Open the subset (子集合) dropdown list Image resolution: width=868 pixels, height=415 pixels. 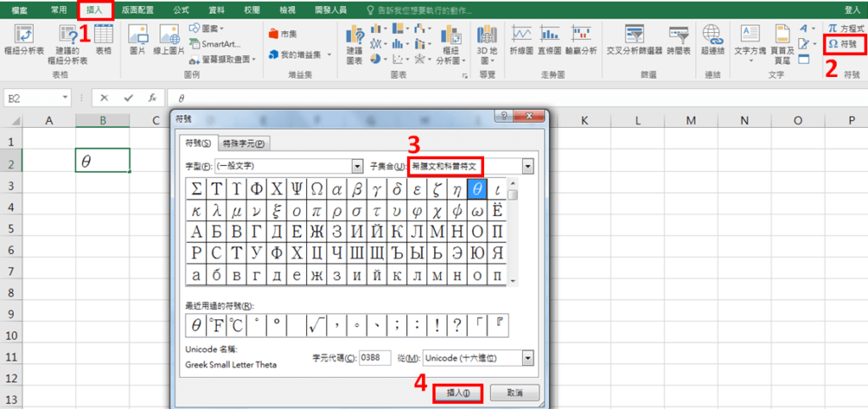(x=529, y=166)
